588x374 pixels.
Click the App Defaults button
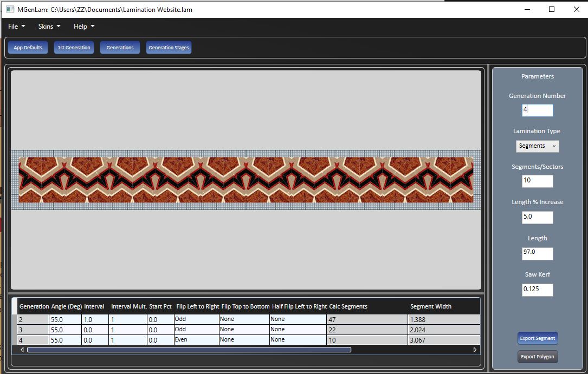(28, 48)
